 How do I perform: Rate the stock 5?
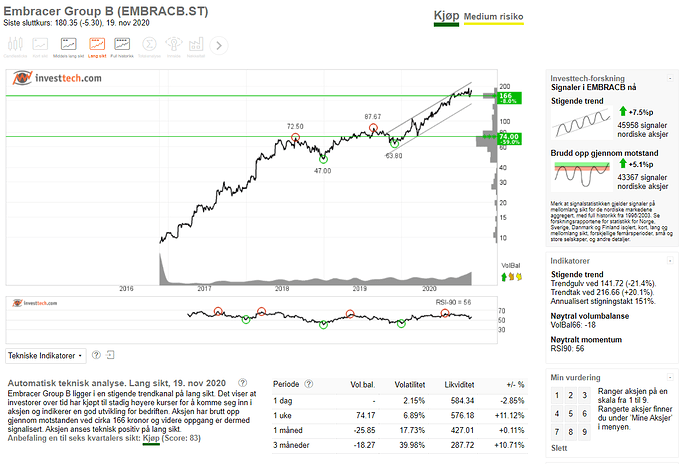click(x=571, y=414)
